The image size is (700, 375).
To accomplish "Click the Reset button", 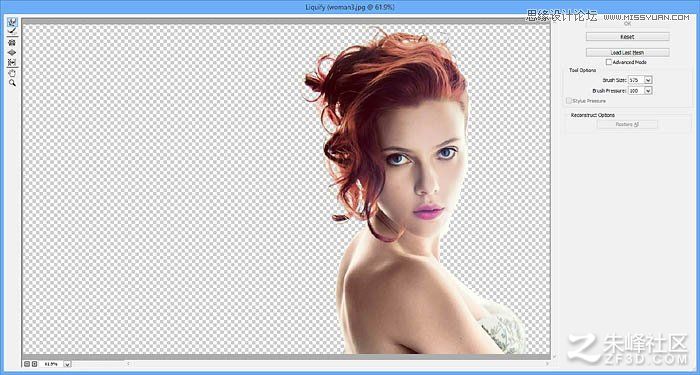I will point(627,37).
